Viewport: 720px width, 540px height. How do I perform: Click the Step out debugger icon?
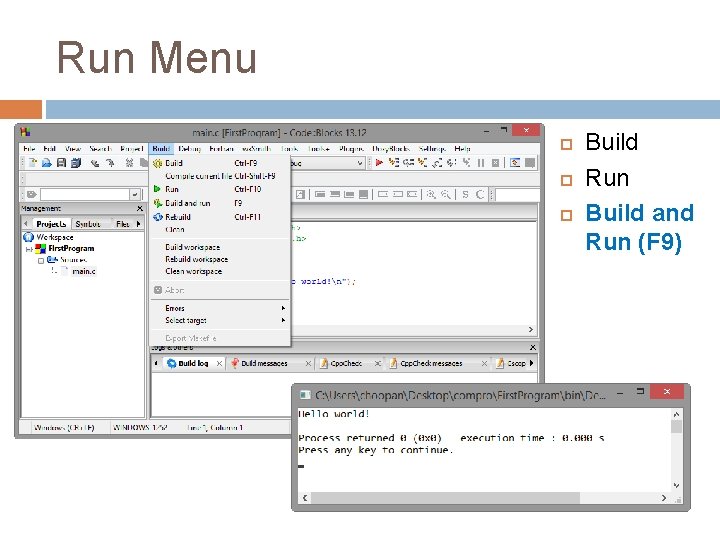pos(437,163)
